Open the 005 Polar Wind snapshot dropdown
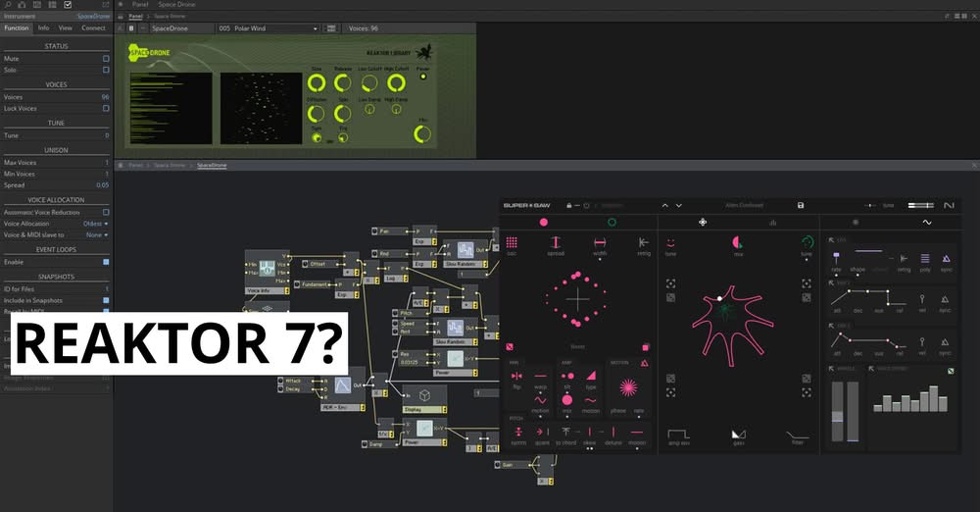 [269, 28]
